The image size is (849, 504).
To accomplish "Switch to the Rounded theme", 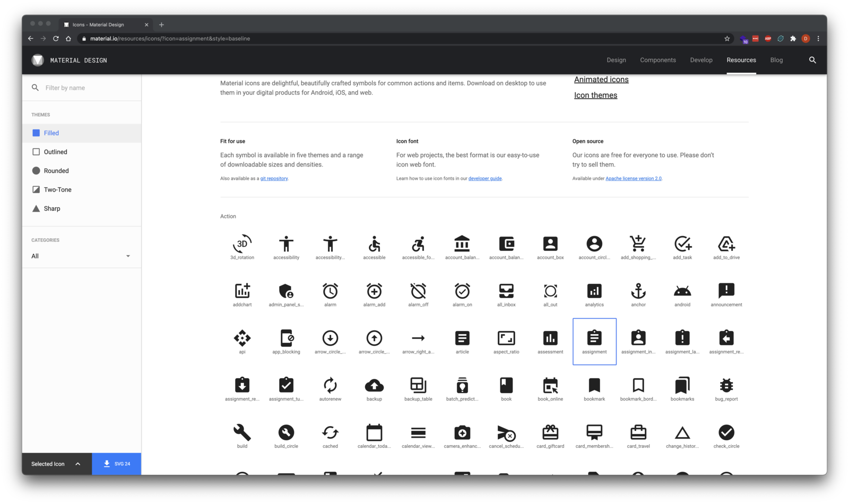I will tap(82, 171).
